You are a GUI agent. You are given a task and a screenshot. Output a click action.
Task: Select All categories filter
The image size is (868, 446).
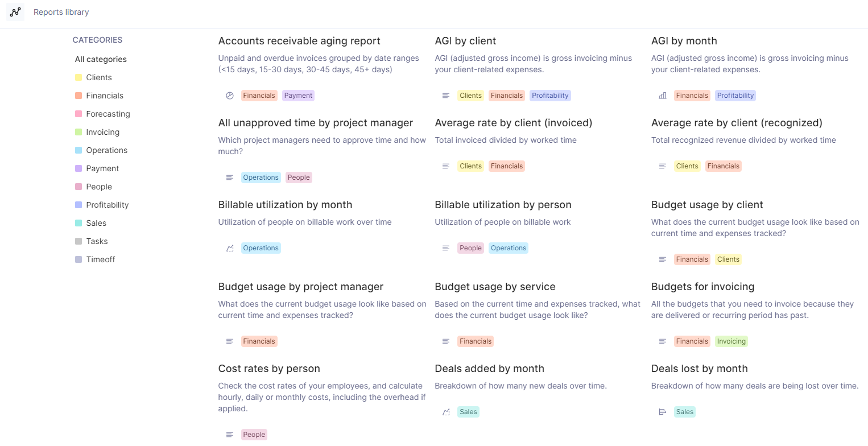tap(101, 59)
